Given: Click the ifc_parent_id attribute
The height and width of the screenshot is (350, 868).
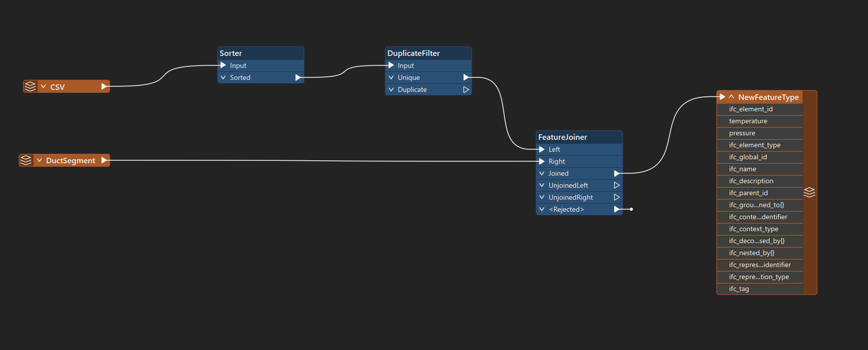Looking at the screenshot, I should [760, 193].
